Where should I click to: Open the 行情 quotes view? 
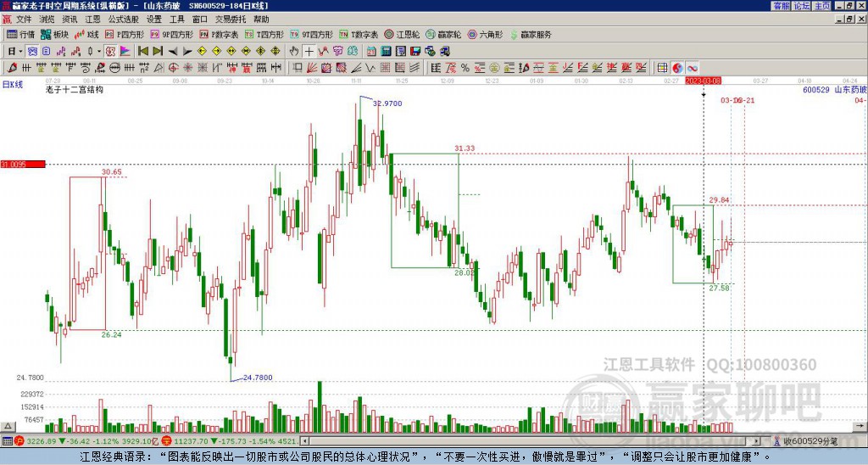tap(20, 34)
